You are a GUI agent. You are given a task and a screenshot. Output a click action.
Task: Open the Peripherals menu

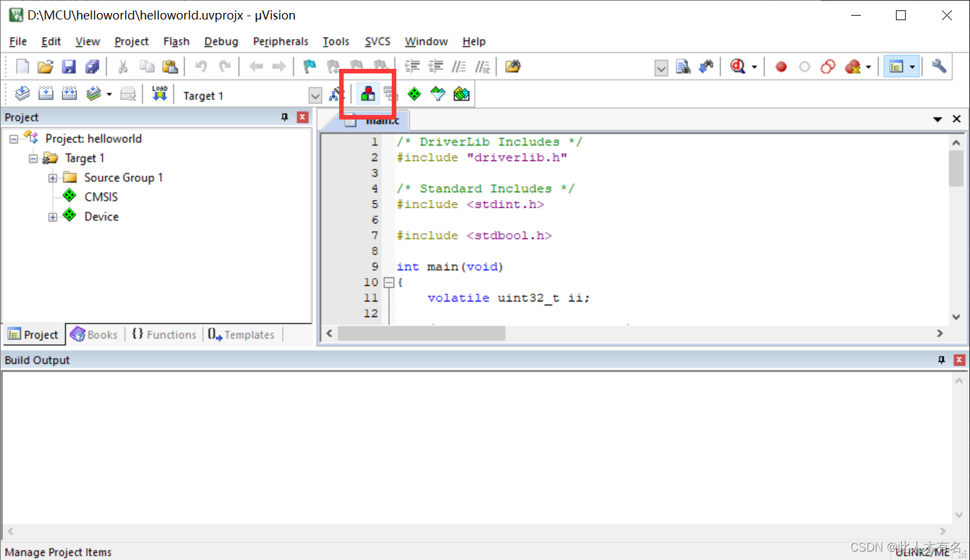[x=280, y=41]
